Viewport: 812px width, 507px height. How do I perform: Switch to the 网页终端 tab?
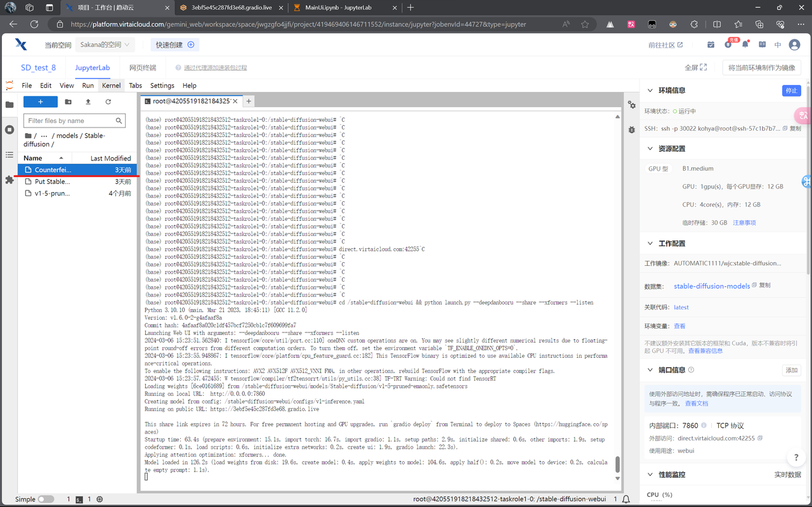click(x=142, y=68)
